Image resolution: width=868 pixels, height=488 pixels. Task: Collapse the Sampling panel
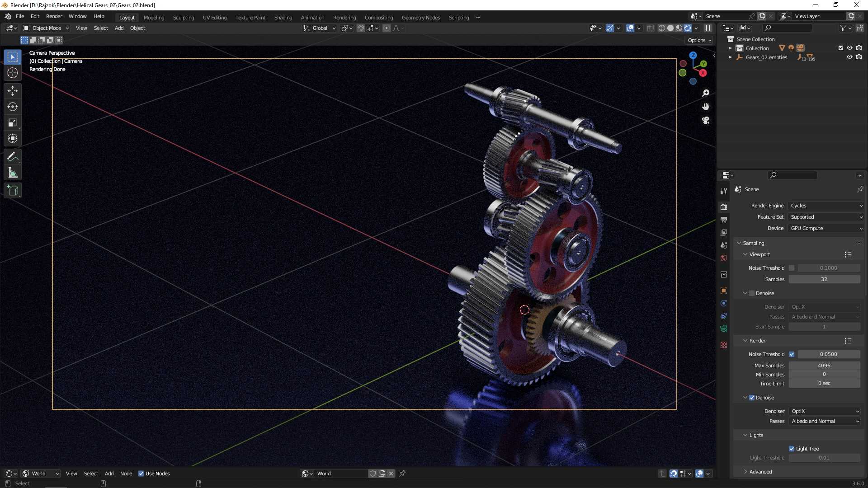754,243
